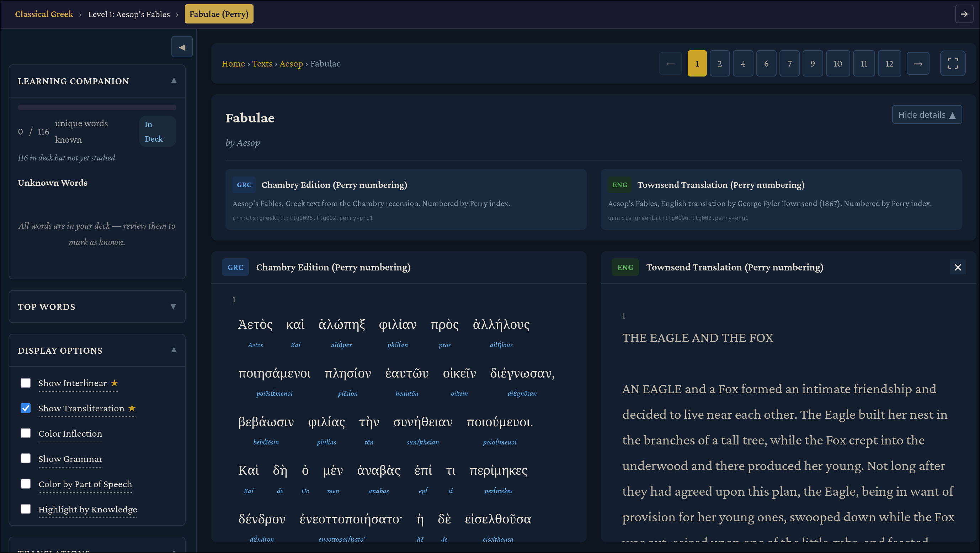Click the star next to Show Interlinear
The image size is (980, 553).
pos(114,383)
